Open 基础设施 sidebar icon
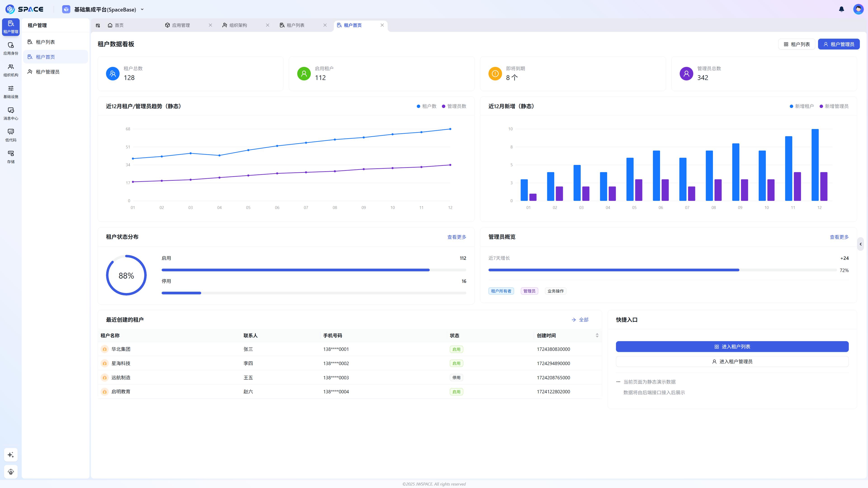 click(11, 92)
